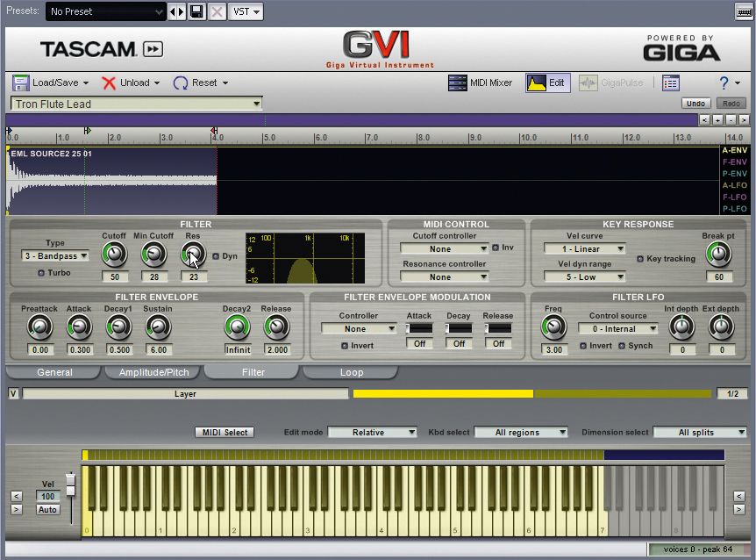Open the Loop tab
Viewport: 756px width, 560px height.
pos(350,372)
